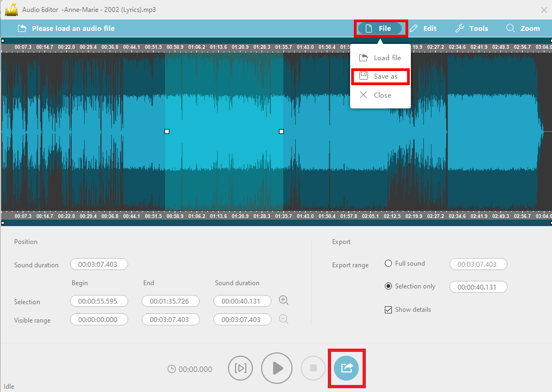Choose Close from the File dropdown

(x=380, y=95)
